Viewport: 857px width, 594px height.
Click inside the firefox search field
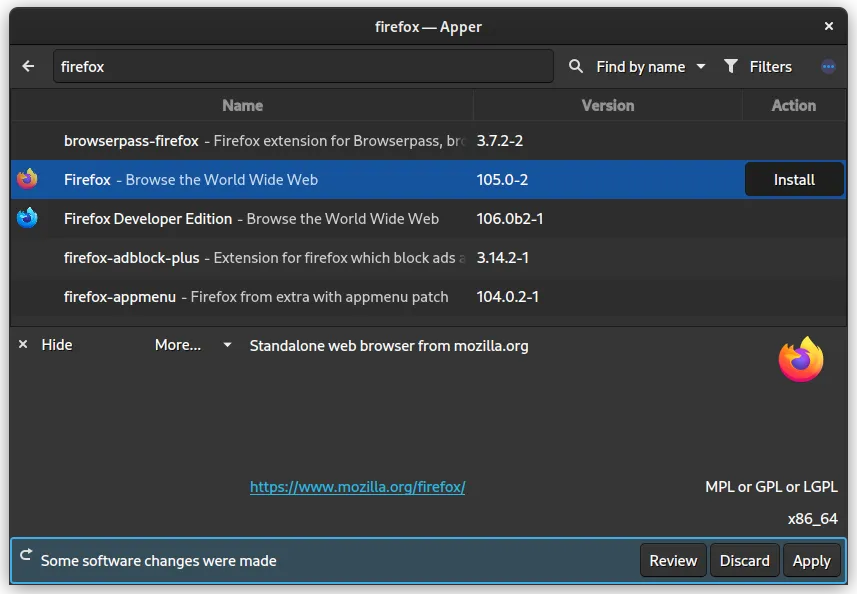point(300,66)
